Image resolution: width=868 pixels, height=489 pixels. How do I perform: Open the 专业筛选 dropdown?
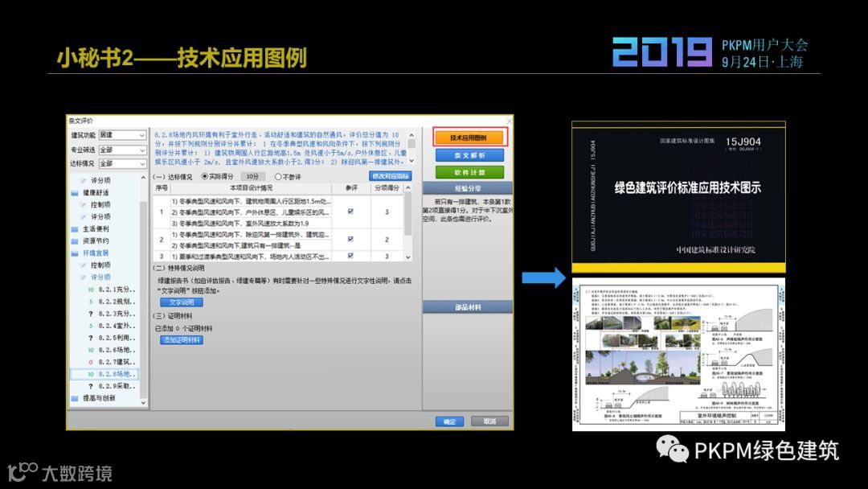click(x=122, y=150)
